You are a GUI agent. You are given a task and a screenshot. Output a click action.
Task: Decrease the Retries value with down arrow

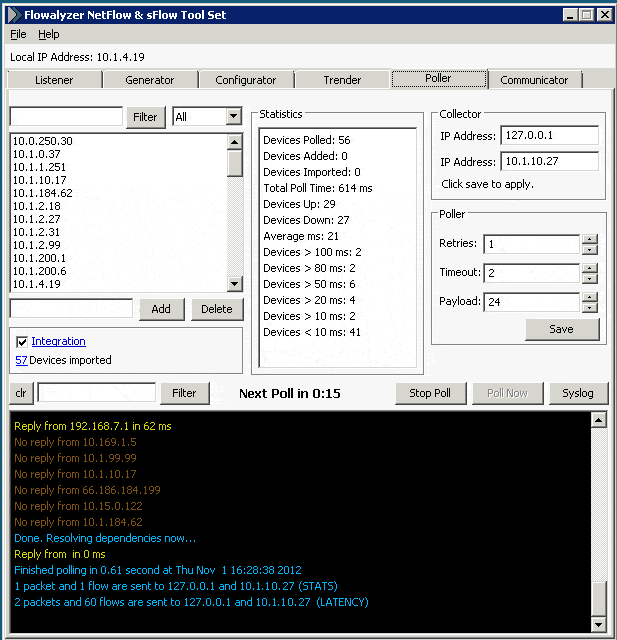tap(590, 249)
